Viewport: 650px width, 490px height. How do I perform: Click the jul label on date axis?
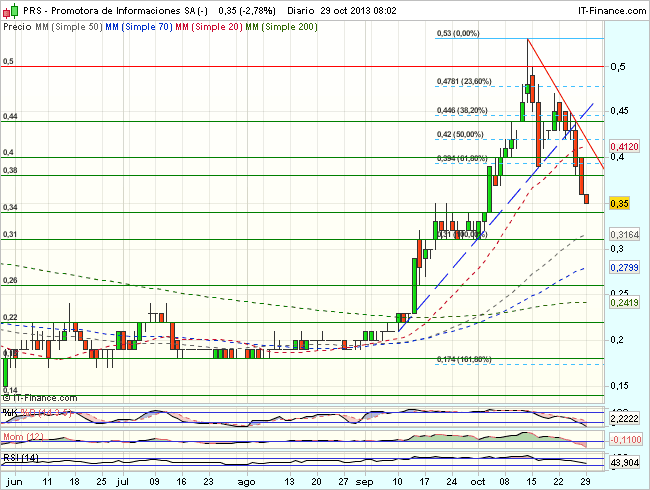123,482
